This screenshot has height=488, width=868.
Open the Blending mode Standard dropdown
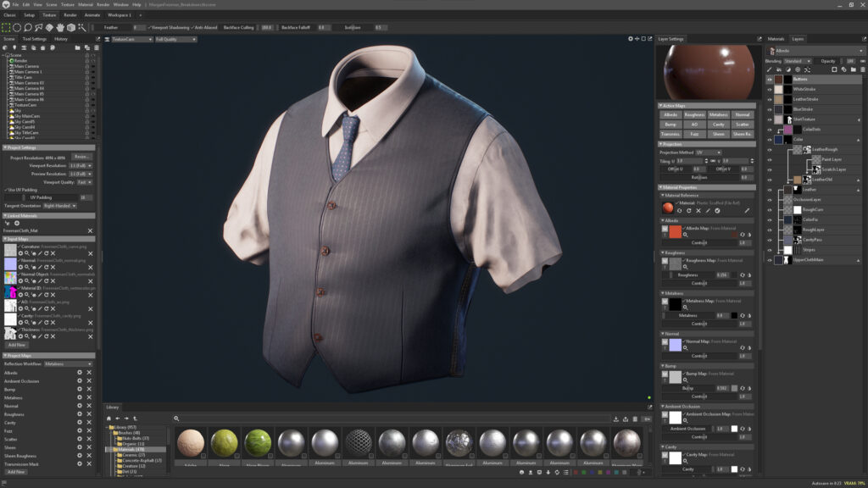coord(798,61)
